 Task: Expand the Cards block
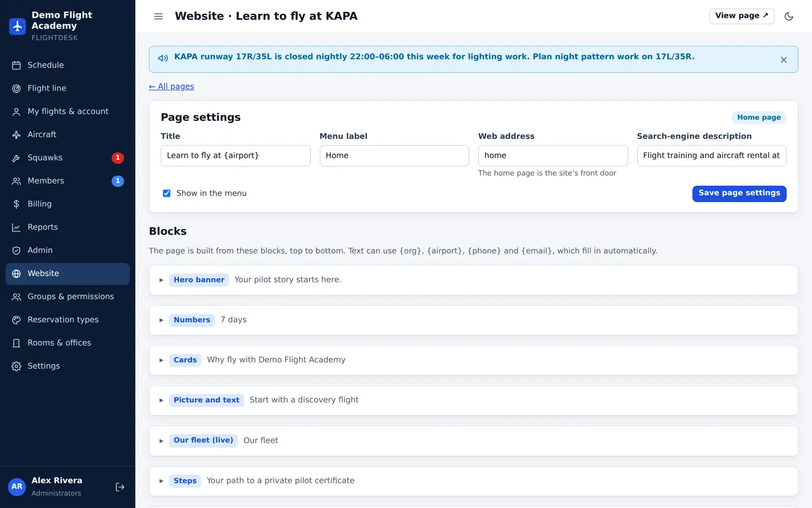pos(161,360)
